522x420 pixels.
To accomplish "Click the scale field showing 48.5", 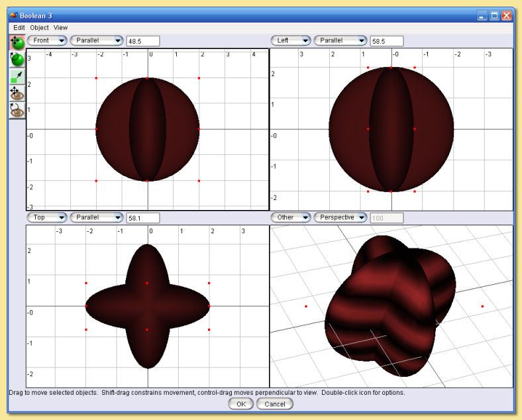I will click(143, 41).
